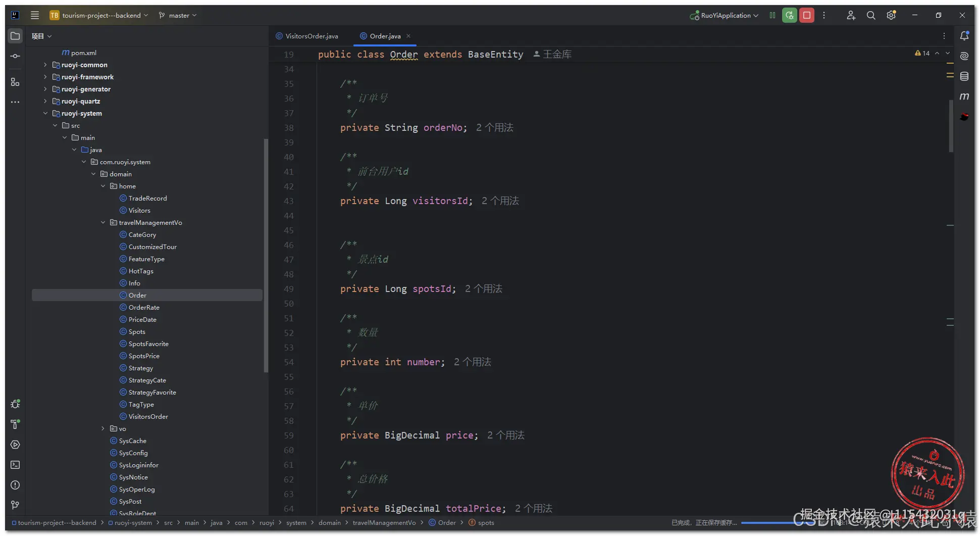Expand the vo package
The image size is (980, 536).
tap(103, 428)
